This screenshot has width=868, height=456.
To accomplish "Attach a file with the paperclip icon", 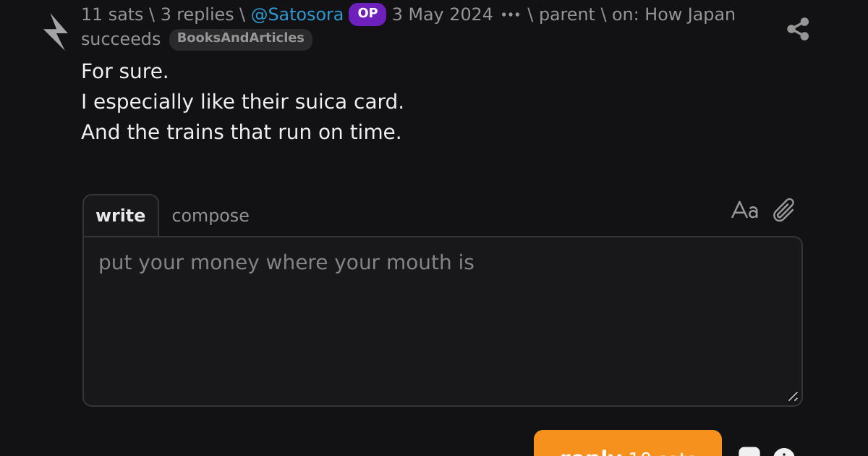I will point(784,211).
